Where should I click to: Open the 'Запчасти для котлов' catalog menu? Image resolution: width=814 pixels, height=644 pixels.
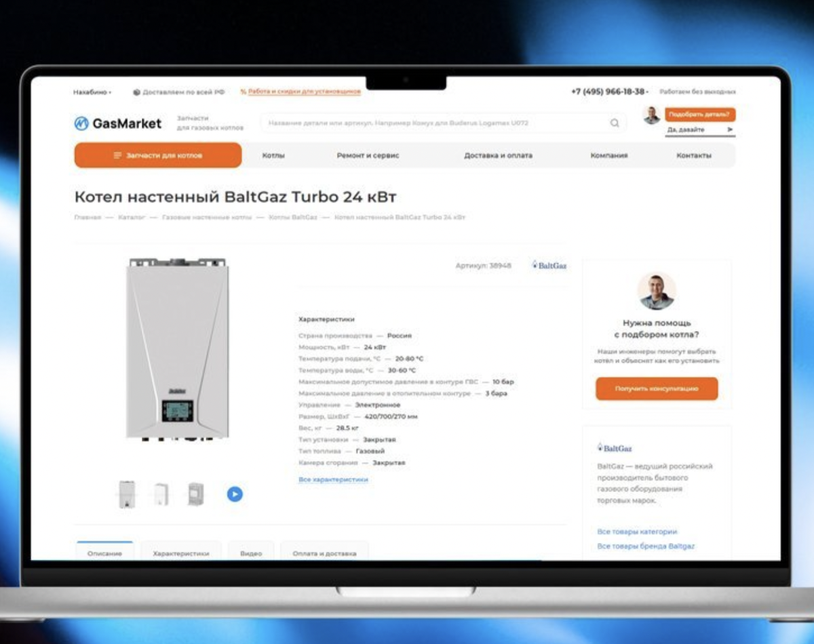pos(158,155)
